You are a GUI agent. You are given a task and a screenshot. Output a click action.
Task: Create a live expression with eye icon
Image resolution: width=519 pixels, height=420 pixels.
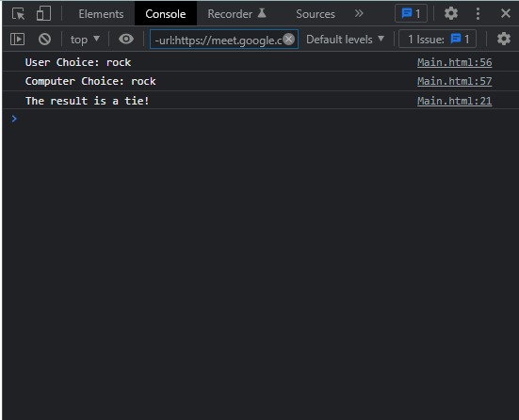click(126, 39)
